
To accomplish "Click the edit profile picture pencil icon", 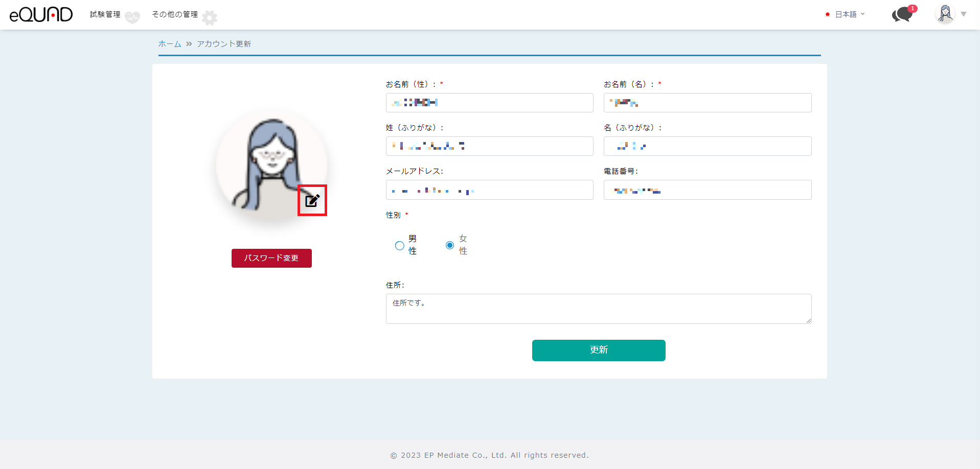I will pos(312,200).
